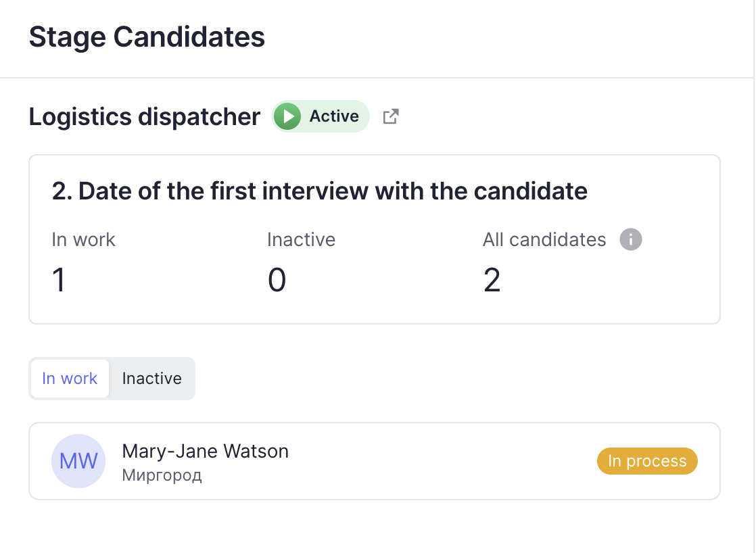The height and width of the screenshot is (553, 756).
Task: Click the green play icon in Active badge
Action: pyautogui.click(x=287, y=116)
